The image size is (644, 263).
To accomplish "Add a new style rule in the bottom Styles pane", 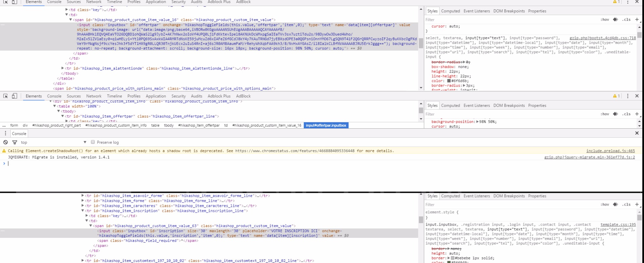I will 637,204.
